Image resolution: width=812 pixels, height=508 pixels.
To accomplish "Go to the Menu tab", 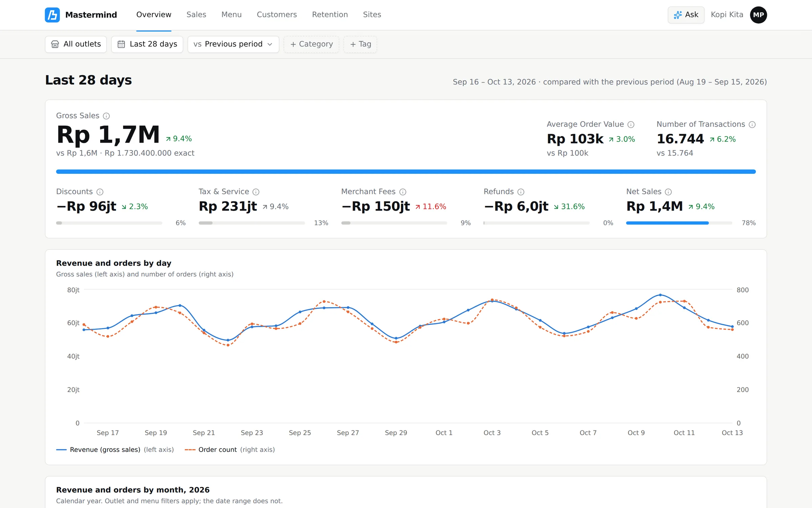I will (231, 15).
